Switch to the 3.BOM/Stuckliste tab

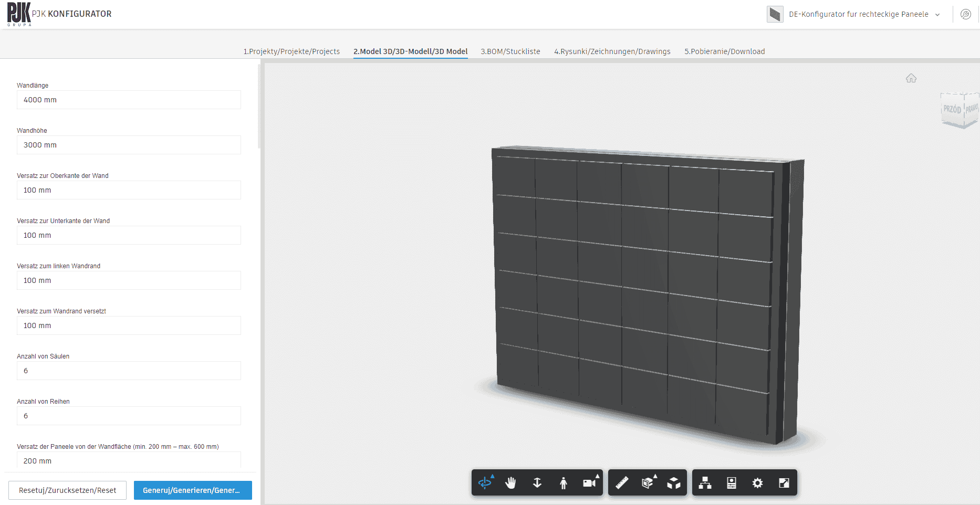[x=510, y=51]
